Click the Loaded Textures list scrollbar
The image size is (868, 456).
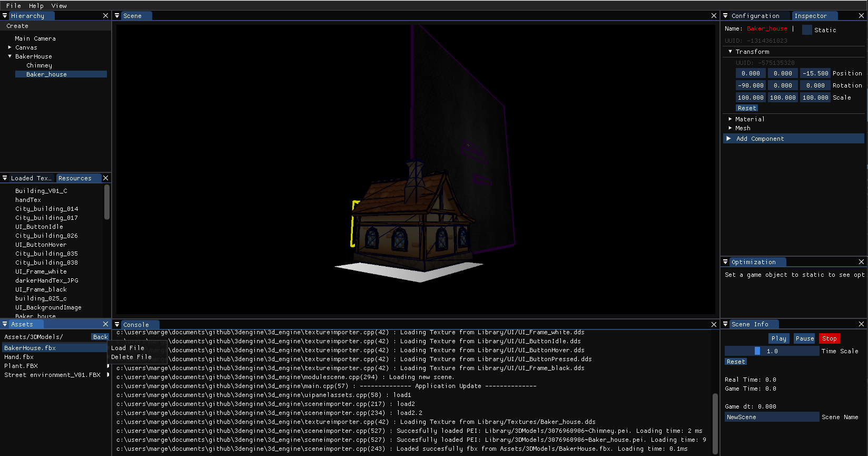107,202
